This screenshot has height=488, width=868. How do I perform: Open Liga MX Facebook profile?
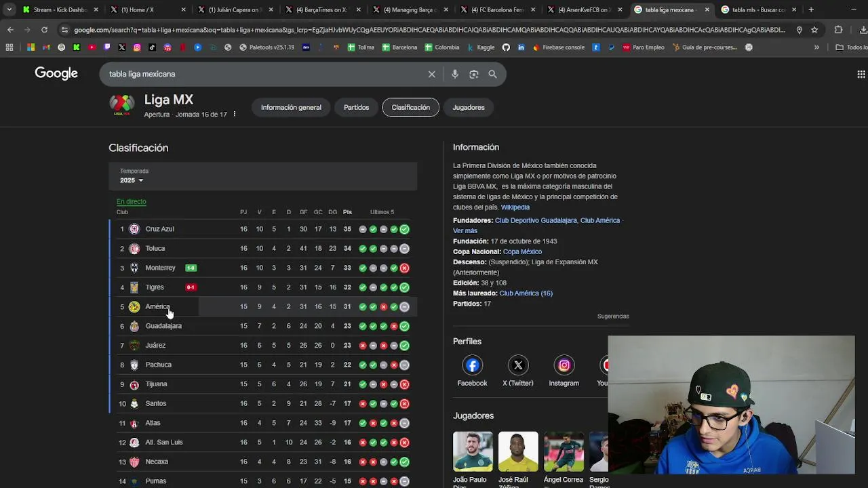tap(472, 372)
